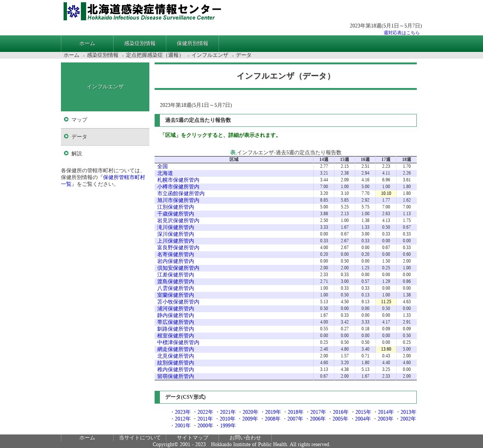Open 浦河保健所管内 details
Screen dimensions: 483x448
176,308
